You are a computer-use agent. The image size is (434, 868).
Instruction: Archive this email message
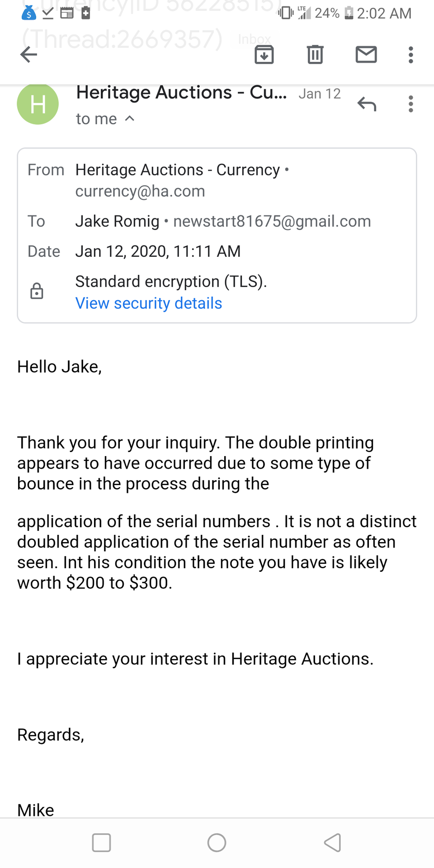point(264,55)
